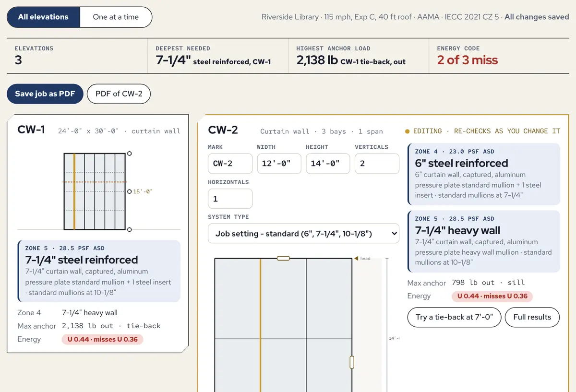This screenshot has height=392, width=576.
Task: Click the 15'-0" tie-back anchor circle on CW-1
Action: pos(129,191)
